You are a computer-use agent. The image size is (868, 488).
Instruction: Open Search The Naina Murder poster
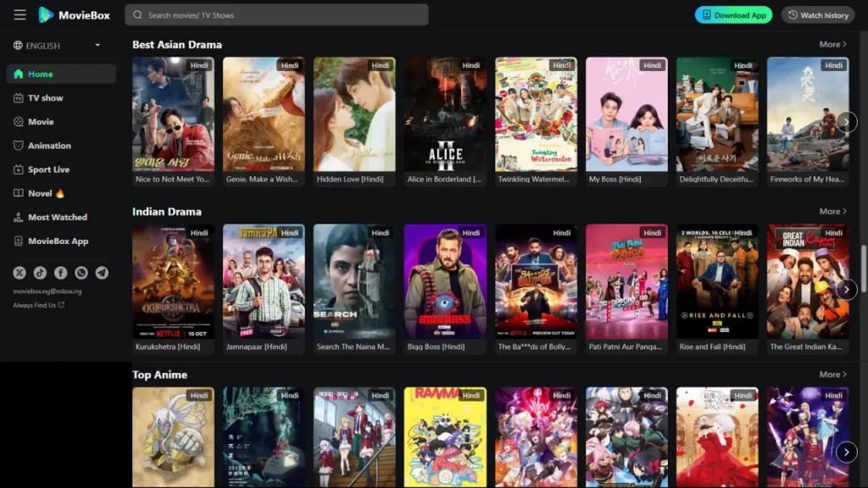tap(354, 281)
